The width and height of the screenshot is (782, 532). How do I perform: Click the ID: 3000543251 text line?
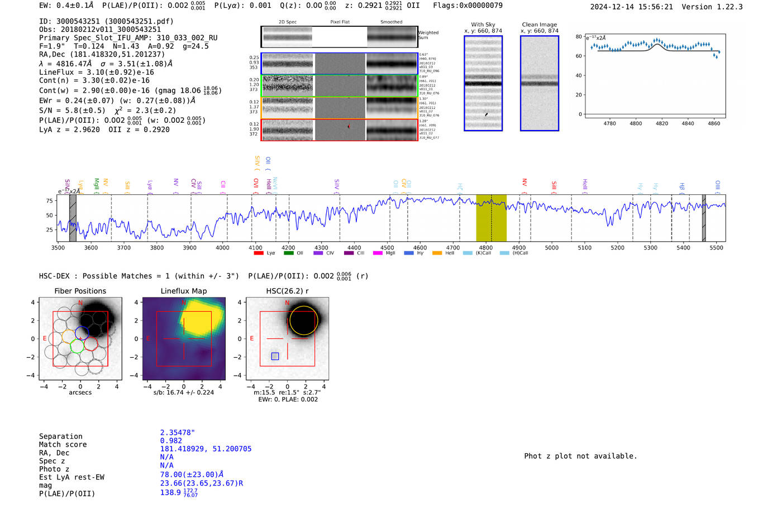point(106,21)
